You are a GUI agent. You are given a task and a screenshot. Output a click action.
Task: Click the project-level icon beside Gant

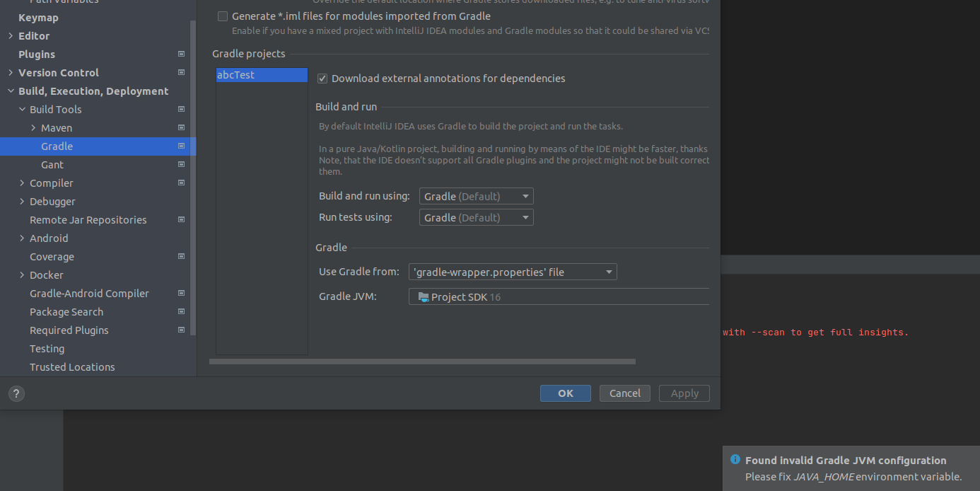181,164
